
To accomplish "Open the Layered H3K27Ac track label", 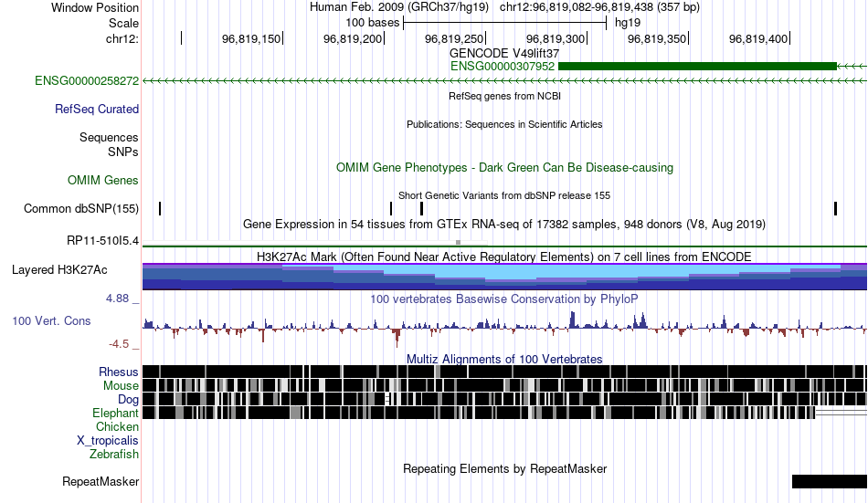I will [x=59, y=270].
